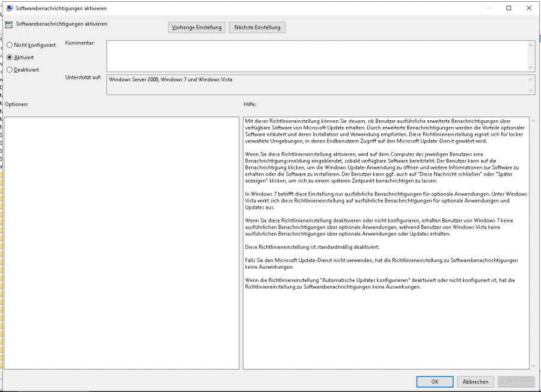The height and width of the screenshot is (392, 541).
Task: Click the 'Unterstützt auf' scroll-down arrow
Action: tap(531, 90)
